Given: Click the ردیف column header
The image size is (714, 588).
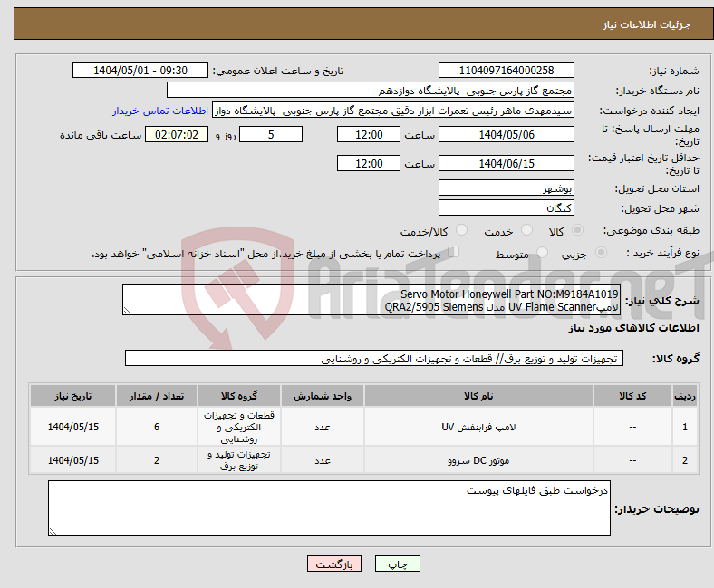Looking at the screenshot, I should coord(685,396).
